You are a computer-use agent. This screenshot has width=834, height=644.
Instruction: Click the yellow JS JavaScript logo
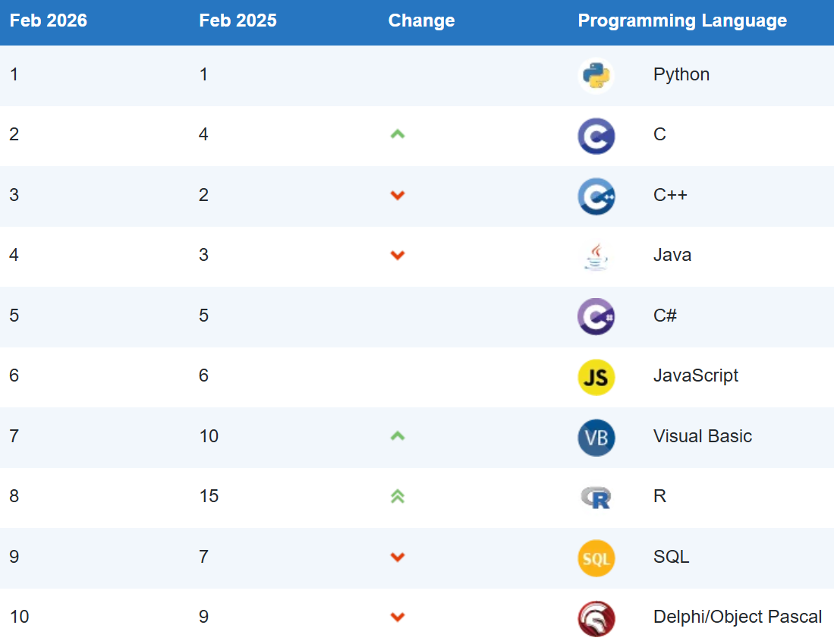[596, 378]
